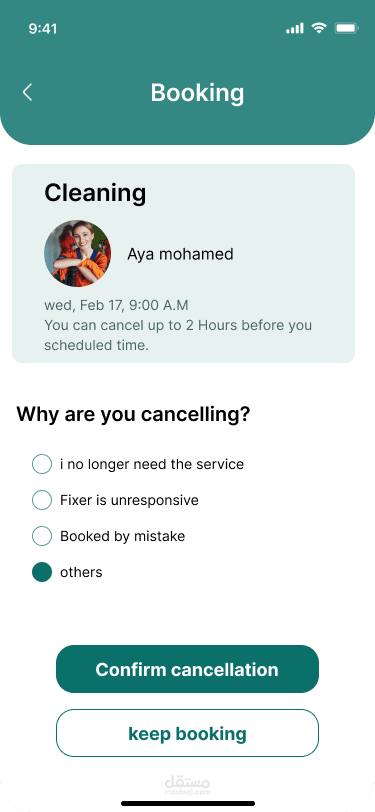Tap the Booking header title
The height and width of the screenshot is (812, 375).
tap(197, 93)
